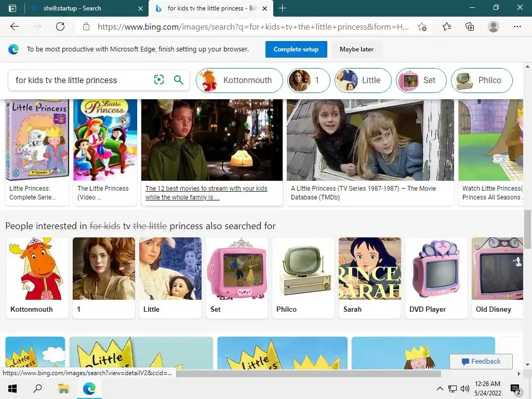Open Set pink TV related card
Image resolution: width=532 pixels, height=399 pixels.
(x=237, y=277)
